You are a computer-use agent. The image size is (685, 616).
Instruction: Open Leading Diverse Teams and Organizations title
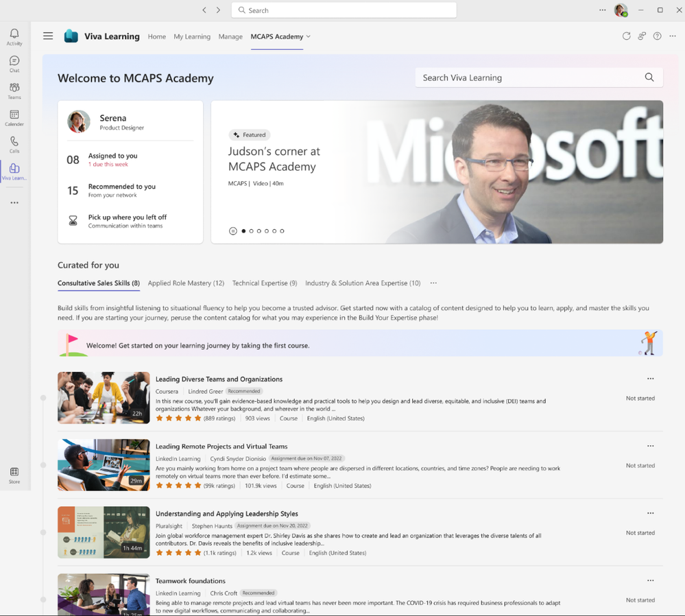coord(219,379)
